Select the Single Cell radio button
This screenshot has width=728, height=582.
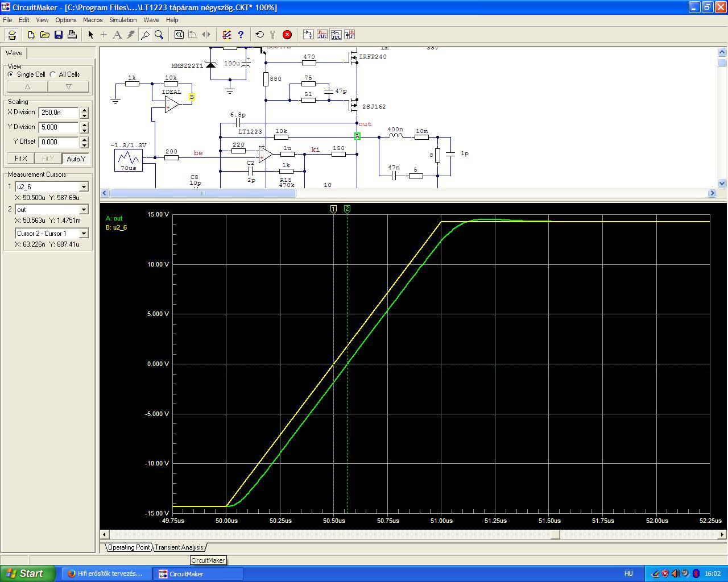pos(11,74)
